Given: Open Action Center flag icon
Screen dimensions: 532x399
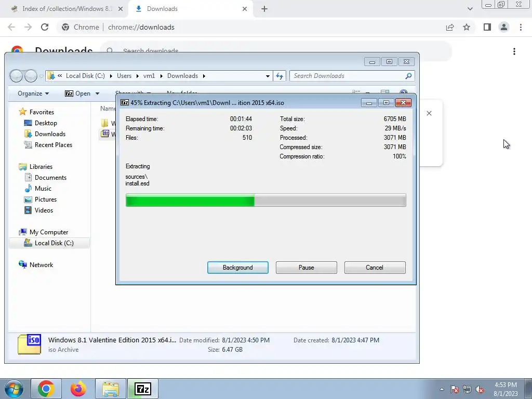Looking at the screenshot, I should tap(455, 389).
